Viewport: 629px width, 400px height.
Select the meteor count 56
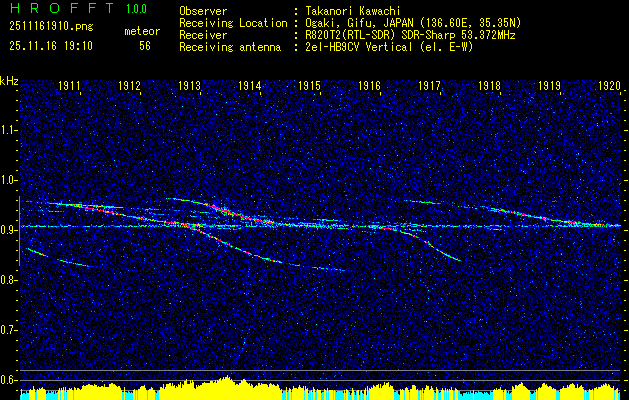145,46
